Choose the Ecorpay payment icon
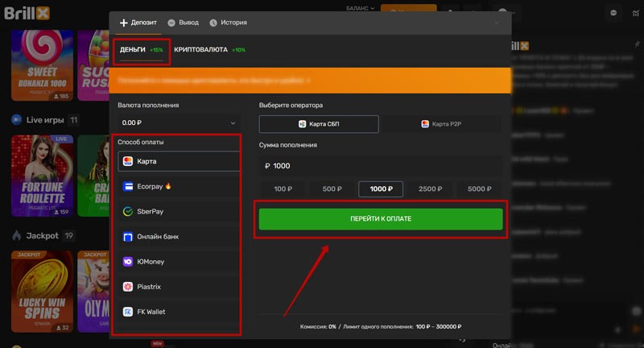The image size is (644, 348). (128, 186)
